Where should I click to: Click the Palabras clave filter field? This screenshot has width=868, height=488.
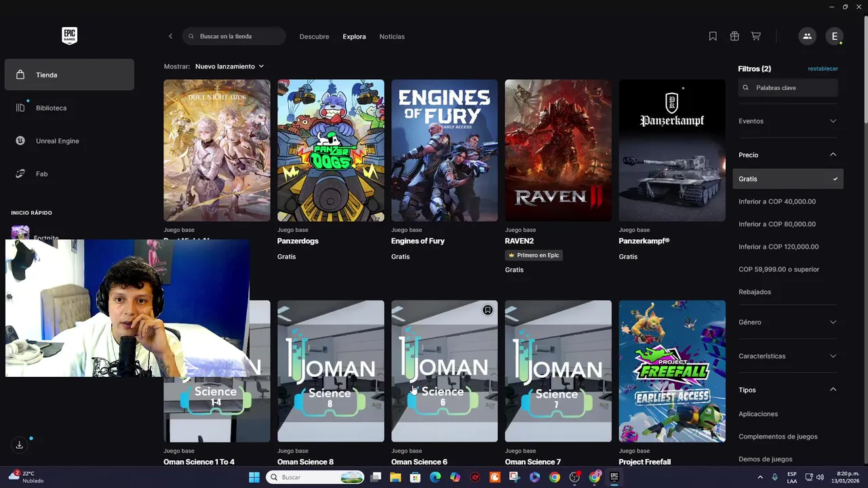coord(788,87)
